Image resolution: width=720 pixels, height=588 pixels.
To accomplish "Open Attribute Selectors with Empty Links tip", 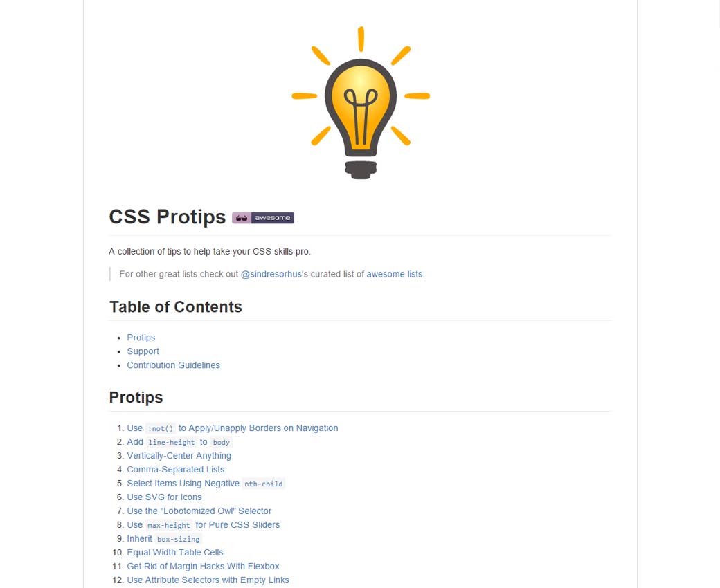I will pyautogui.click(x=208, y=580).
